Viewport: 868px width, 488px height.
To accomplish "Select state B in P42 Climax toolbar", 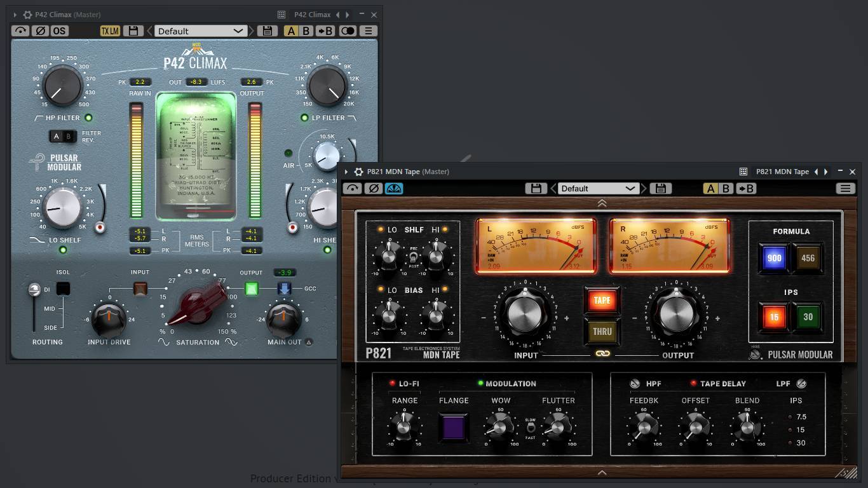I will point(306,30).
